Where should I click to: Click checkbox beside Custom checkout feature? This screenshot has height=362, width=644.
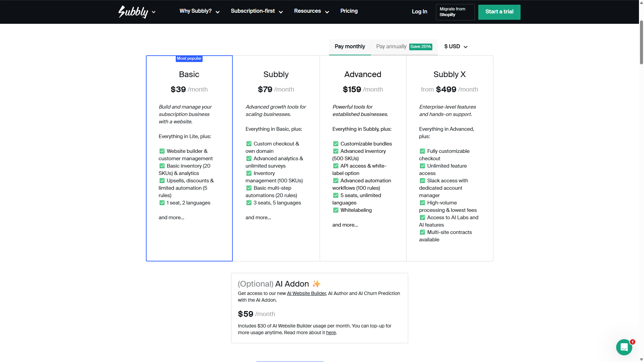[249, 144]
